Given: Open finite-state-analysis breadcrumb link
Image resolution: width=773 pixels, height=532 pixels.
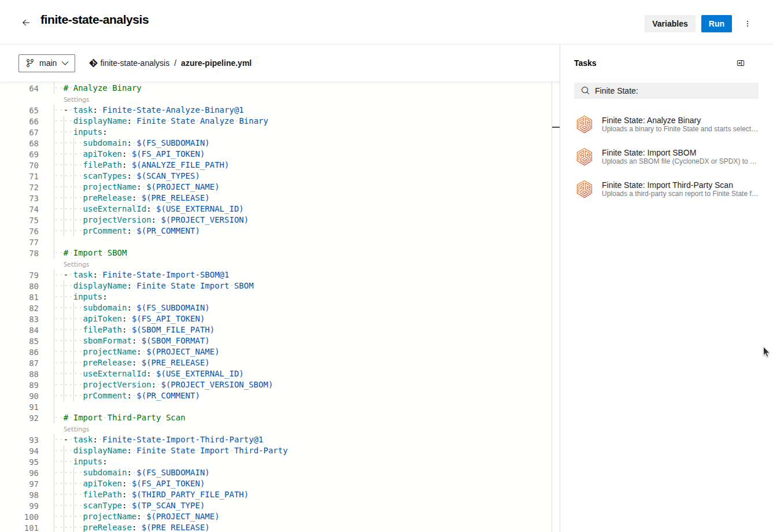Looking at the screenshot, I should (135, 63).
